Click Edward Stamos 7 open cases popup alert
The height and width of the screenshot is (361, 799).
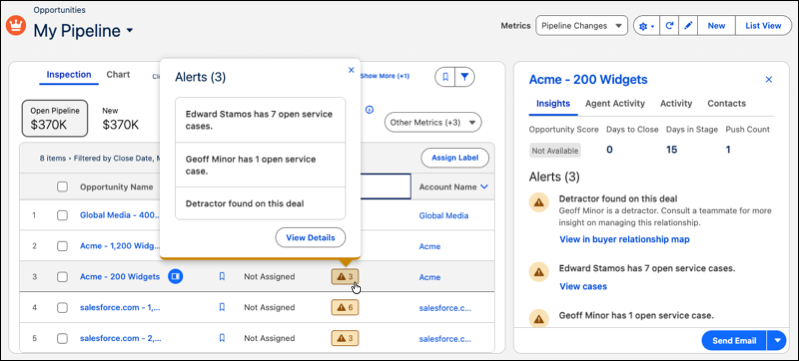click(260, 120)
